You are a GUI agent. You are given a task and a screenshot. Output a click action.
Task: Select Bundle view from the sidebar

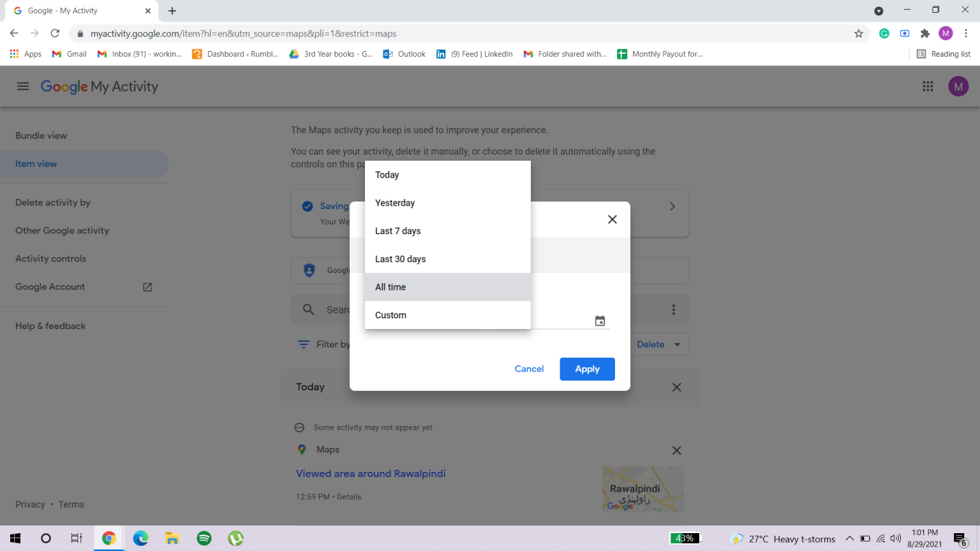pyautogui.click(x=41, y=135)
